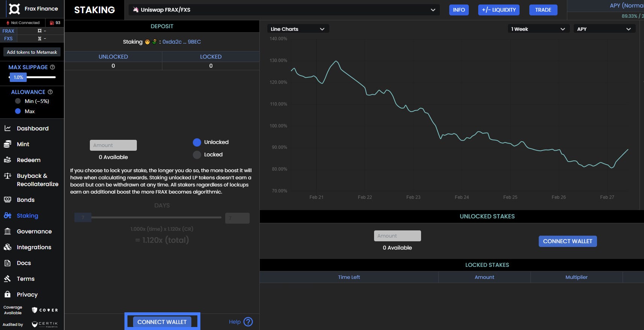Click the Max Slippage help icon
The width and height of the screenshot is (644, 330).
(x=53, y=67)
